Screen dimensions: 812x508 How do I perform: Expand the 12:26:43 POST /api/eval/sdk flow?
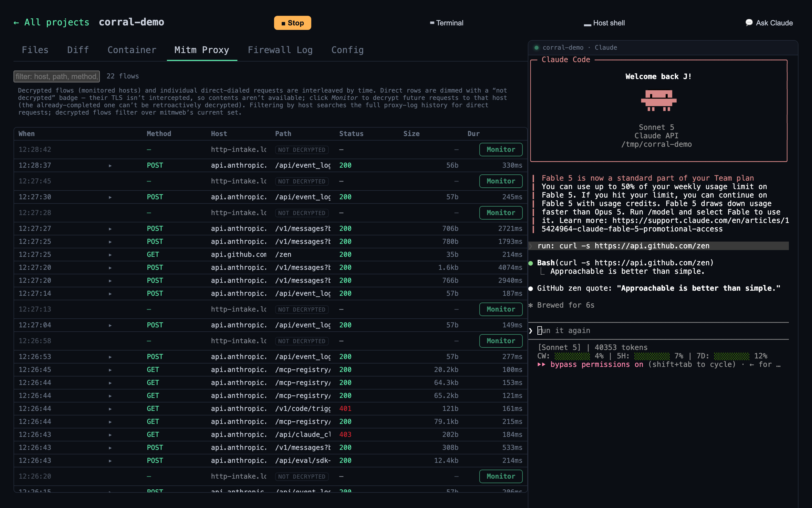click(x=110, y=461)
